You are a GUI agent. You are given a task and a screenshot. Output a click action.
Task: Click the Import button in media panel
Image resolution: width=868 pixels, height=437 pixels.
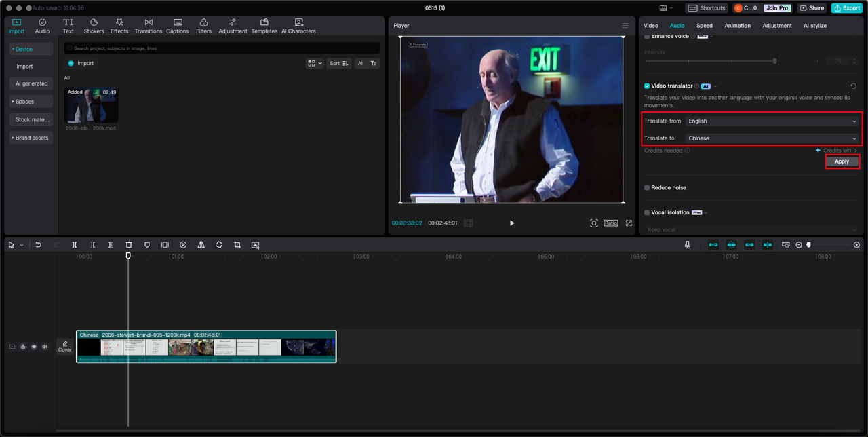click(x=81, y=63)
